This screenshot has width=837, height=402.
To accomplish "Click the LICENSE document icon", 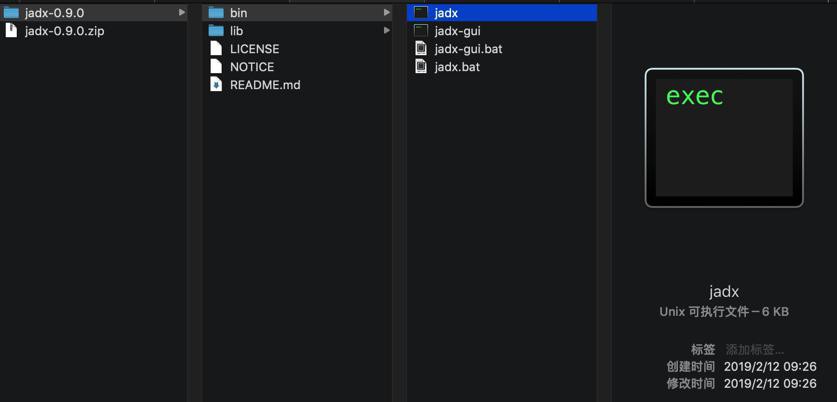I will point(216,49).
